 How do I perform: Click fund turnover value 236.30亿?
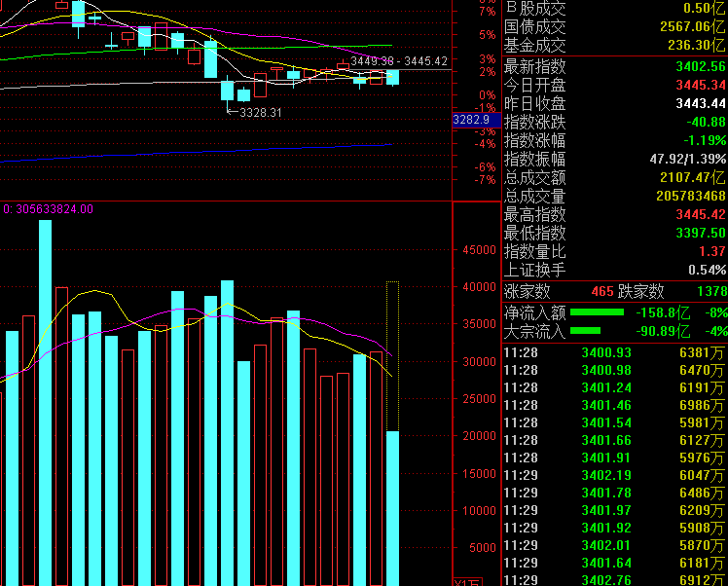(x=696, y=45)
